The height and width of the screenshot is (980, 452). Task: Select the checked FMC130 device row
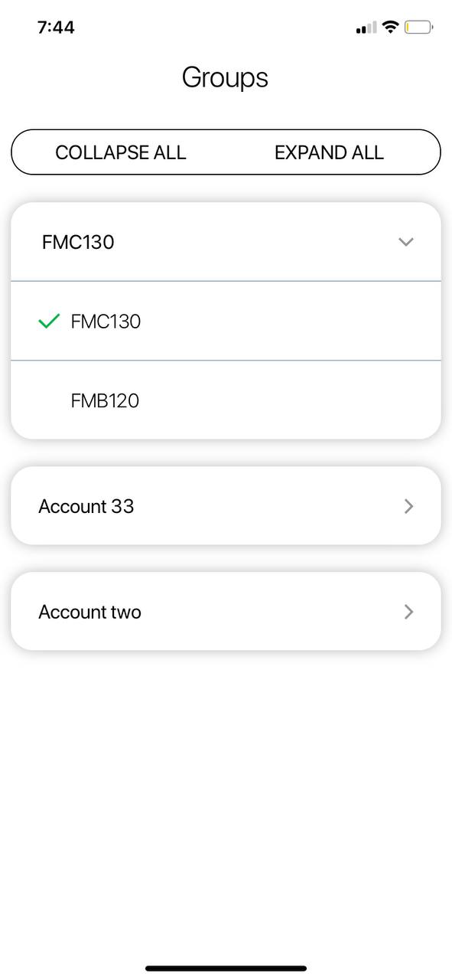[226, 321]
